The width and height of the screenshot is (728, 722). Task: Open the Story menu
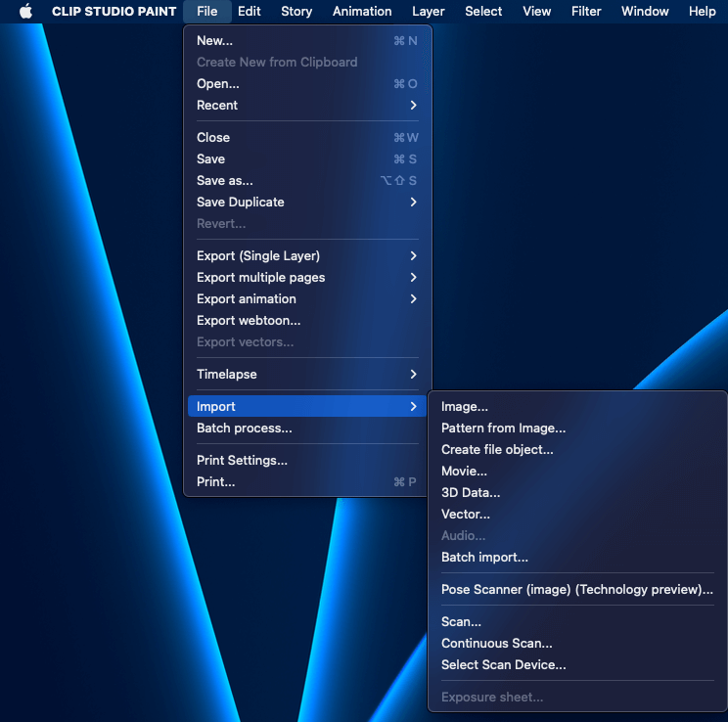pos(296,11)
